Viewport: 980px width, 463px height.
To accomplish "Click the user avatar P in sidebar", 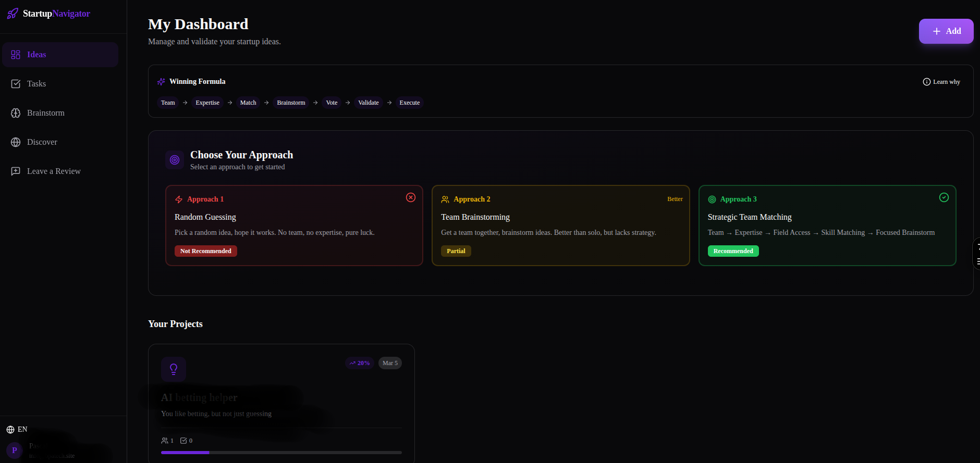I will click(x=15, y=450).
